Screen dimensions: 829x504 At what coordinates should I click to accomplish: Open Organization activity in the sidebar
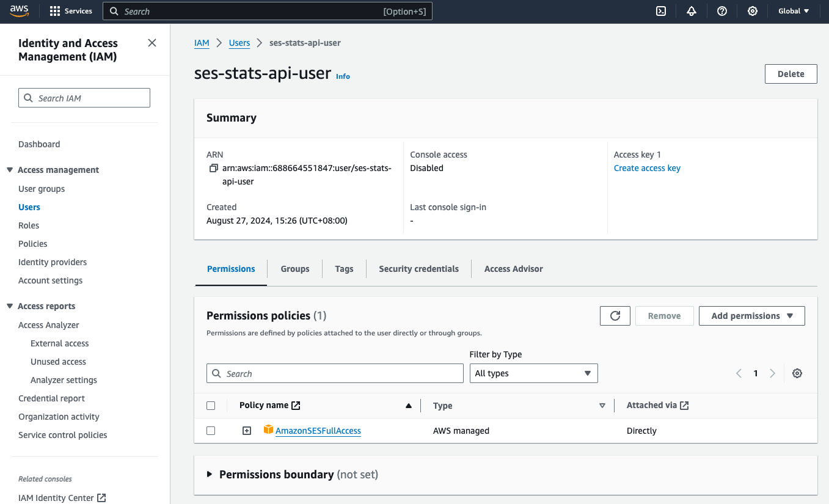coord(59,417)
